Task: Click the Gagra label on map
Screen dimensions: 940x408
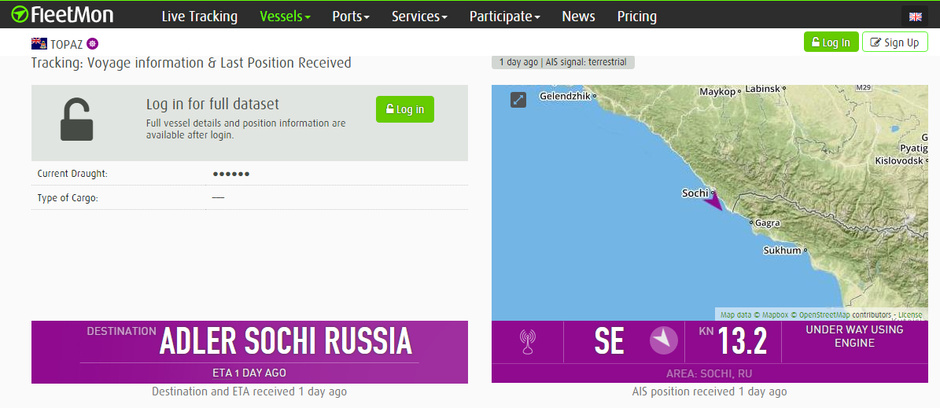Action: pyautogui.click(x=767, y=223)
